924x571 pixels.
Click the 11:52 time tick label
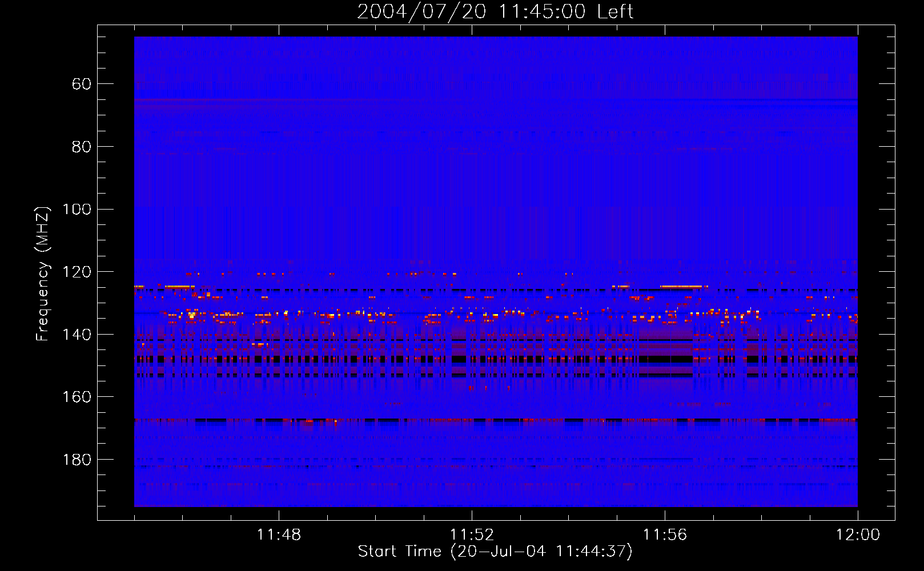click(472, 535)
